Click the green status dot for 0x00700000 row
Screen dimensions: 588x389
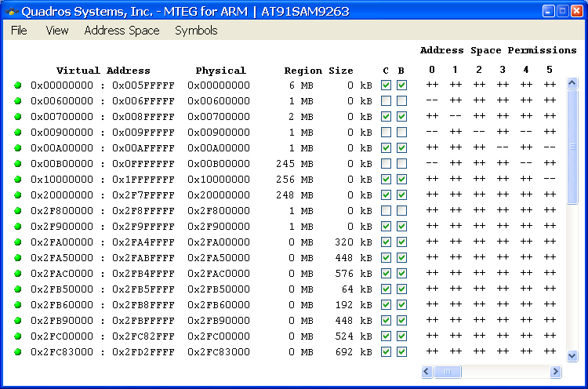point(17,117)
